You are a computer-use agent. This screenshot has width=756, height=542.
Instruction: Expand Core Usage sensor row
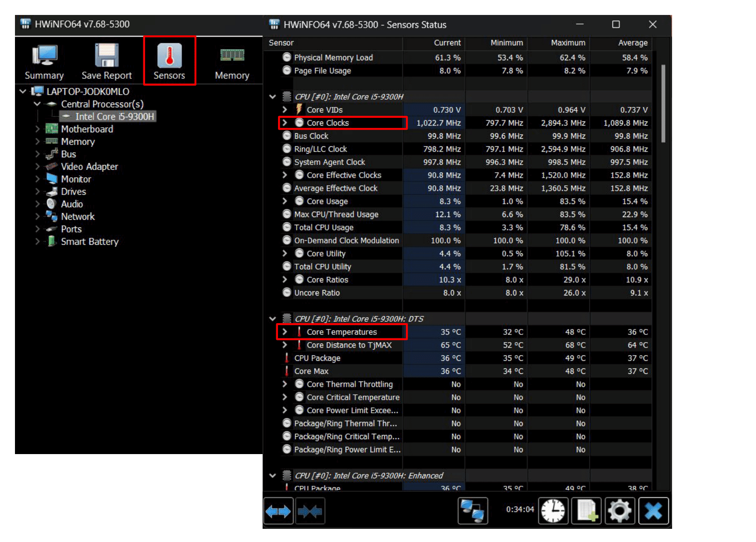[x=284, y=201]
